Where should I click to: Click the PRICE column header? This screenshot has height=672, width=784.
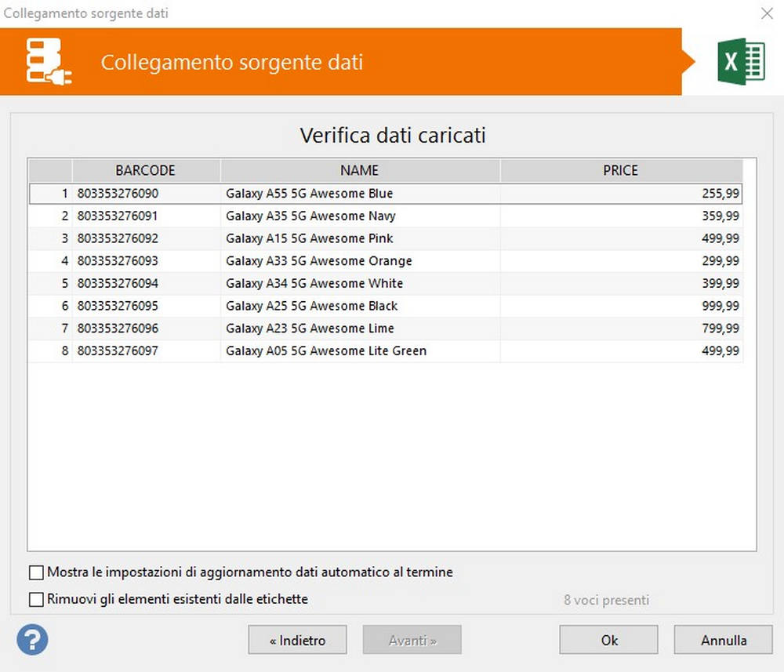[x=620, y=170]
